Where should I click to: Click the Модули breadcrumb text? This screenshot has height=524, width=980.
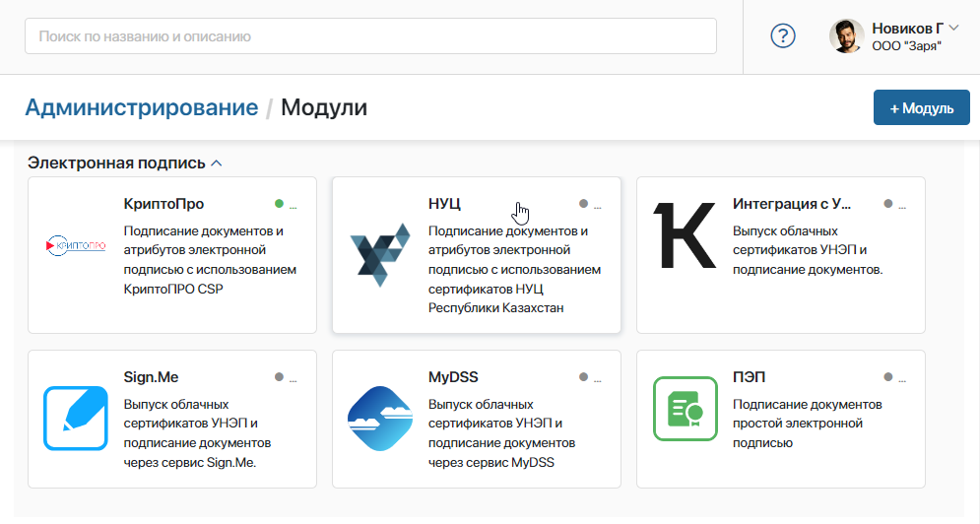click(x=324, y=107)
